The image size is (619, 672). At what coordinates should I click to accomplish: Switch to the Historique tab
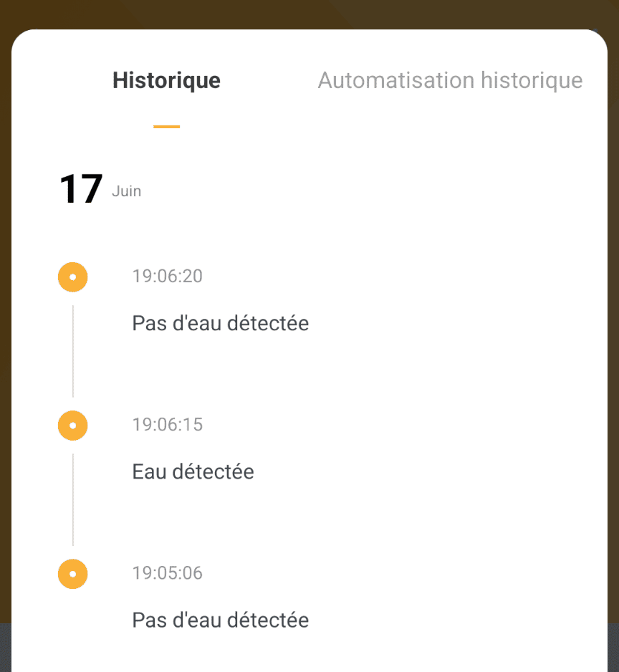pyautogui.click(x=166, y=80)
